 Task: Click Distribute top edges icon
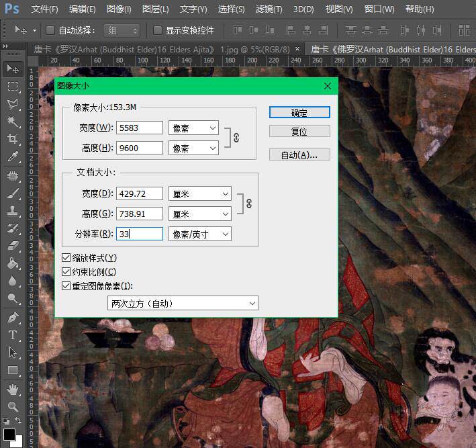click(x=350, y=30)
